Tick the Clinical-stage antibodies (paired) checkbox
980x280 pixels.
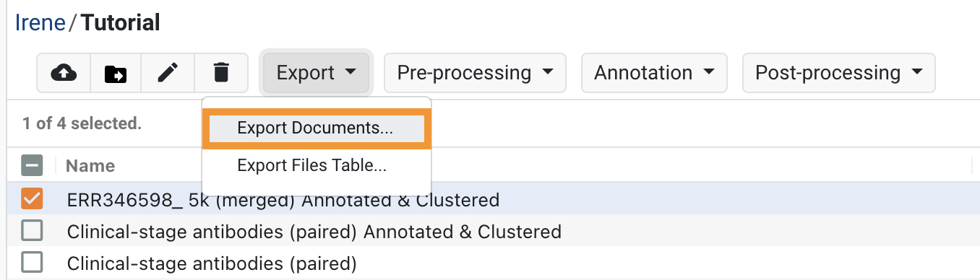33,263
